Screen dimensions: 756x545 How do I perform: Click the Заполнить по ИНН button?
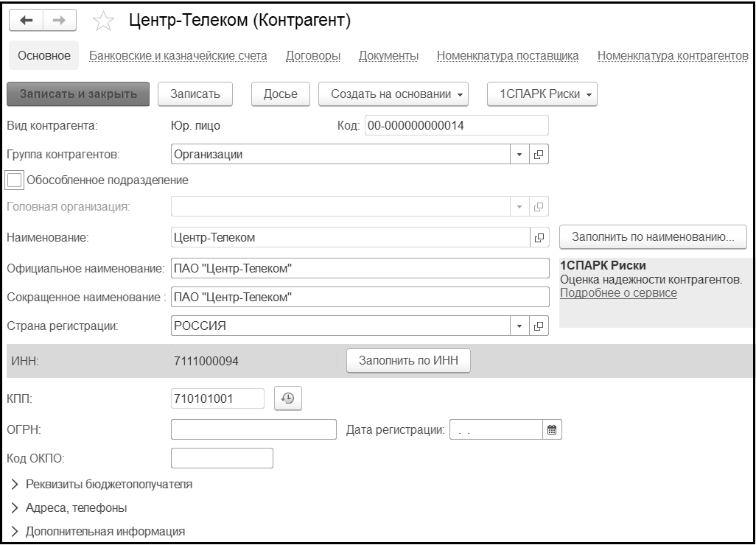tap(408, 360)
